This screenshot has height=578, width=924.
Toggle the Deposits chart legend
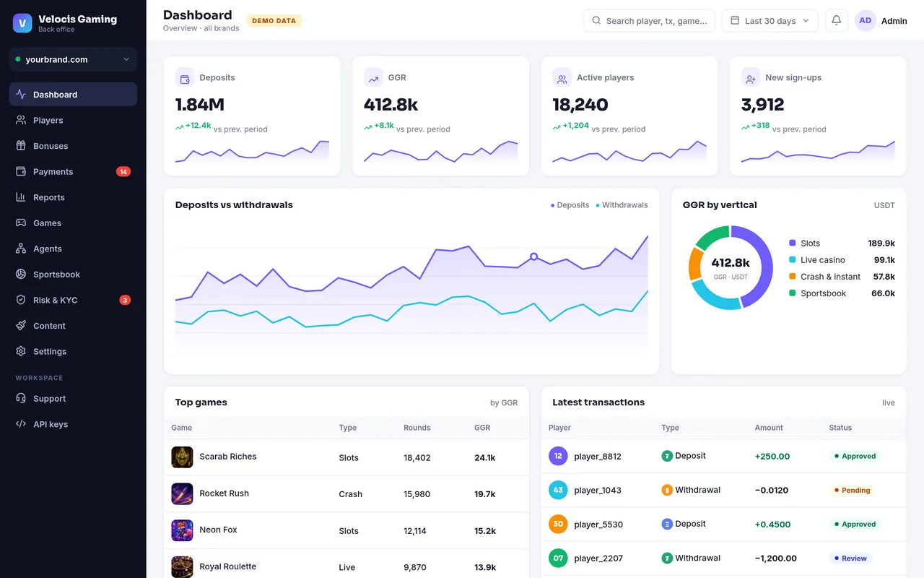570,205
